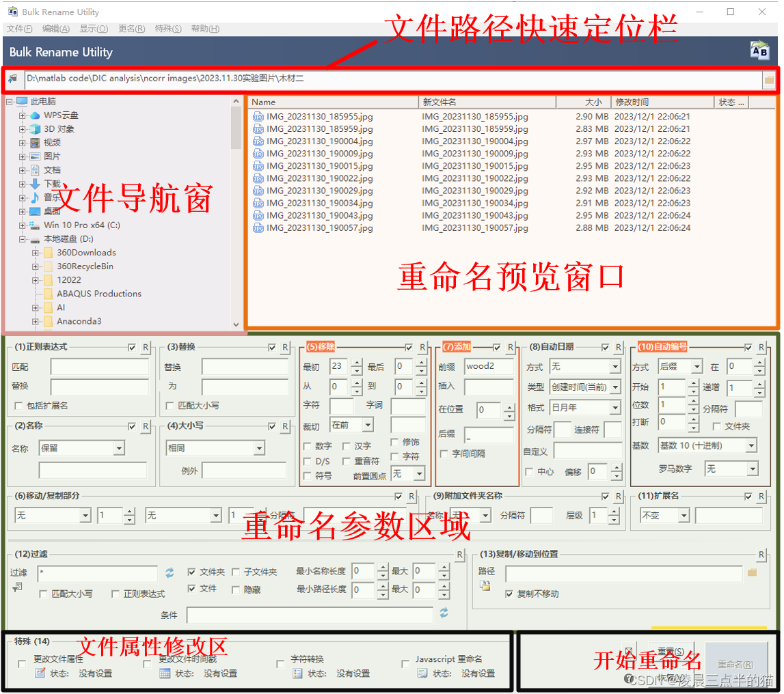Click JPG icon of IMG_20231130_190057.jpg

coord(258,228)
